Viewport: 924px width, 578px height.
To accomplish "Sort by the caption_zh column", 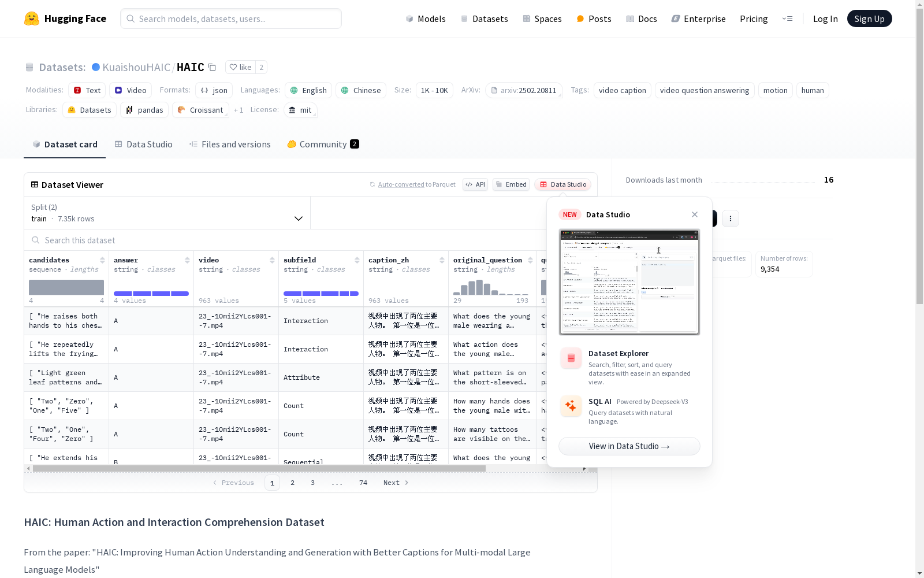I will pos(442,260).
